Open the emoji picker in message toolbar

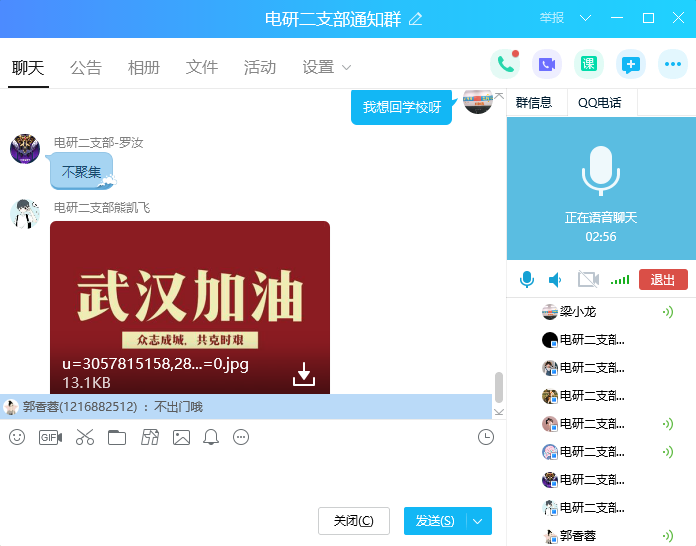pyautogui.click(x=17, y=437)
